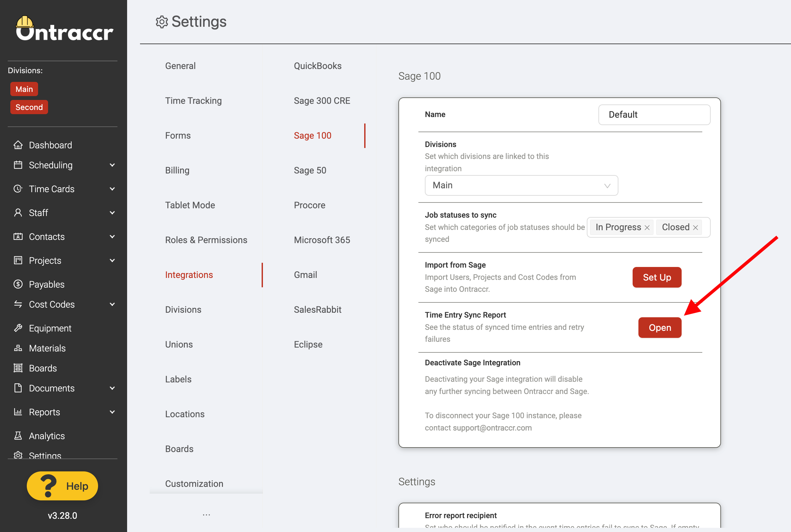The height and width of the screenshot is (532, 791).
Task: Click the Scheduling calendar icon
Action: (x=18, y=165)
